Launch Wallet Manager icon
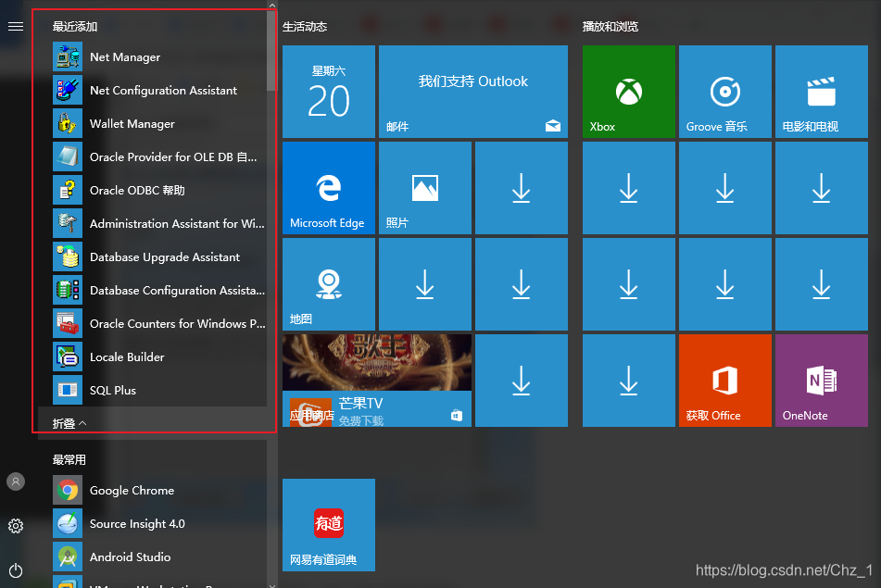The width and height of the screenshot is (881, 588). point(68,123)
